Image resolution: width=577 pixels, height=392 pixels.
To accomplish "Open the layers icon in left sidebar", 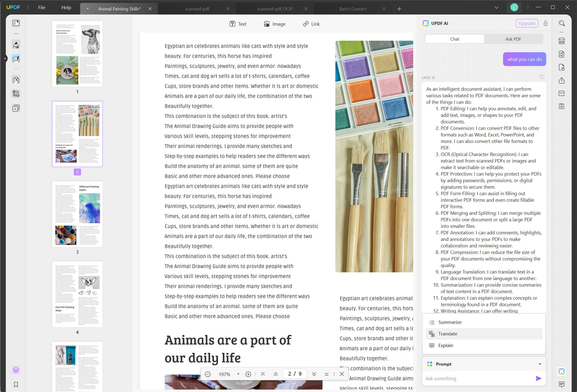I will tap(16, 370).
